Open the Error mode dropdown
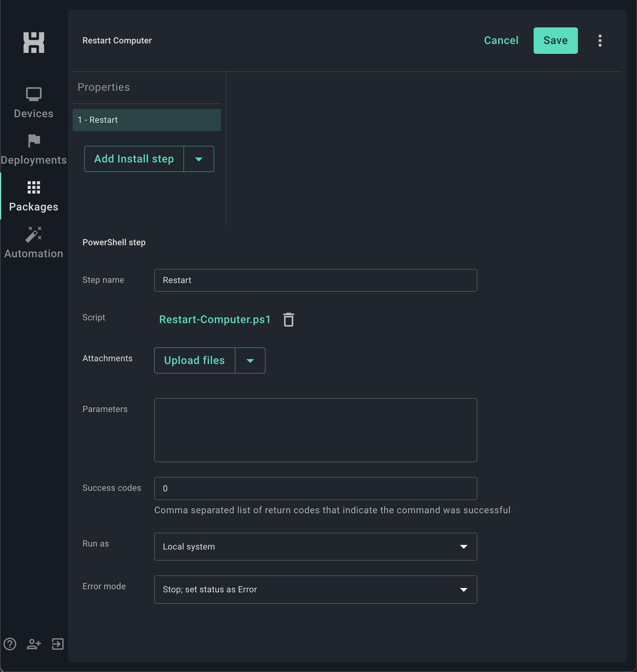This screenshot has height=672, width=637. 315,589
